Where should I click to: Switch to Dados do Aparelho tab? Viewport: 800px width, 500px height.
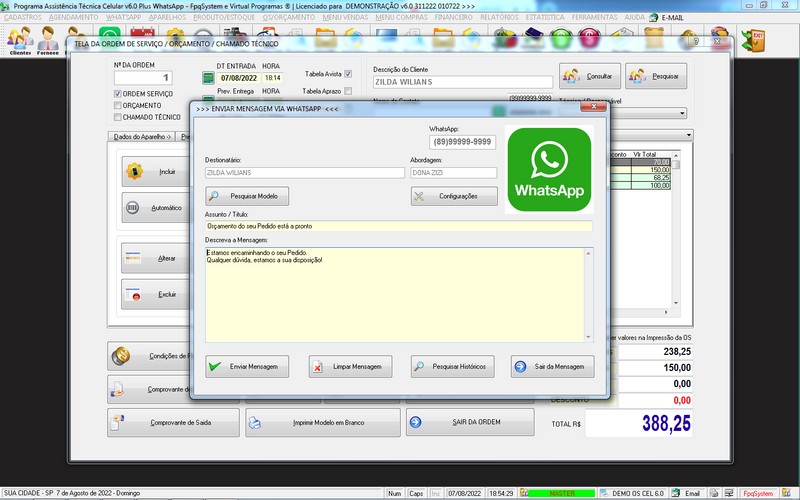click(x=142, y=137)
